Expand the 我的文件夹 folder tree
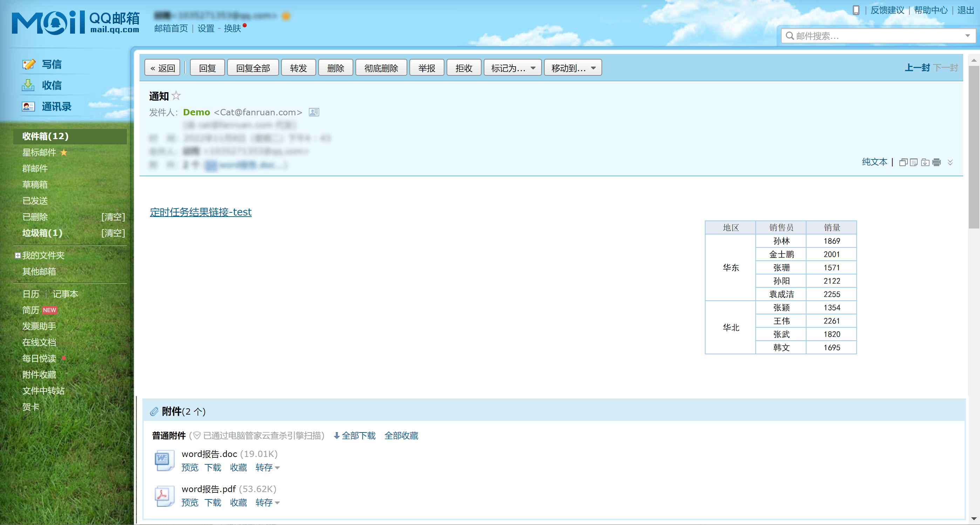This screenshot has width=980, height=525. coord(18,255)
